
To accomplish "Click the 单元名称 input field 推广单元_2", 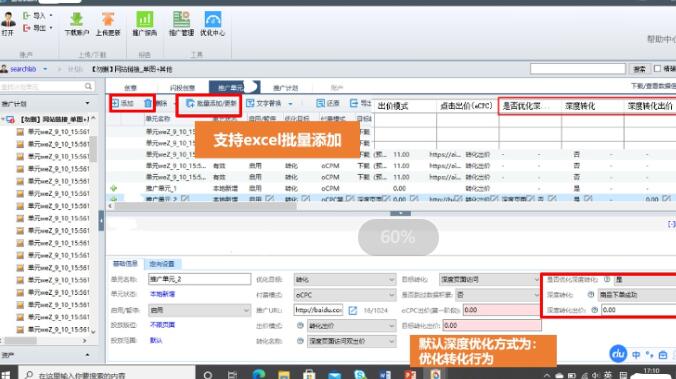I will pyautogui.click(x=199, y=279).
